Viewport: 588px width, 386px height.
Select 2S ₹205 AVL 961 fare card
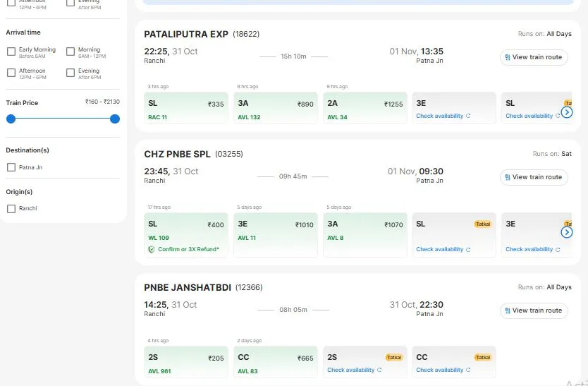coord(186,362)
